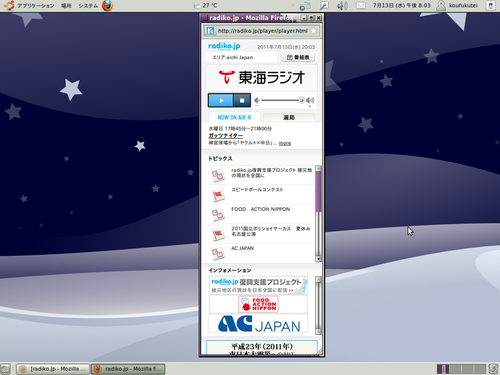This screenshot has width=500, height=375.
Task: Open the 復興支援プロジェクト banner
Action: (x=258, y=285)
